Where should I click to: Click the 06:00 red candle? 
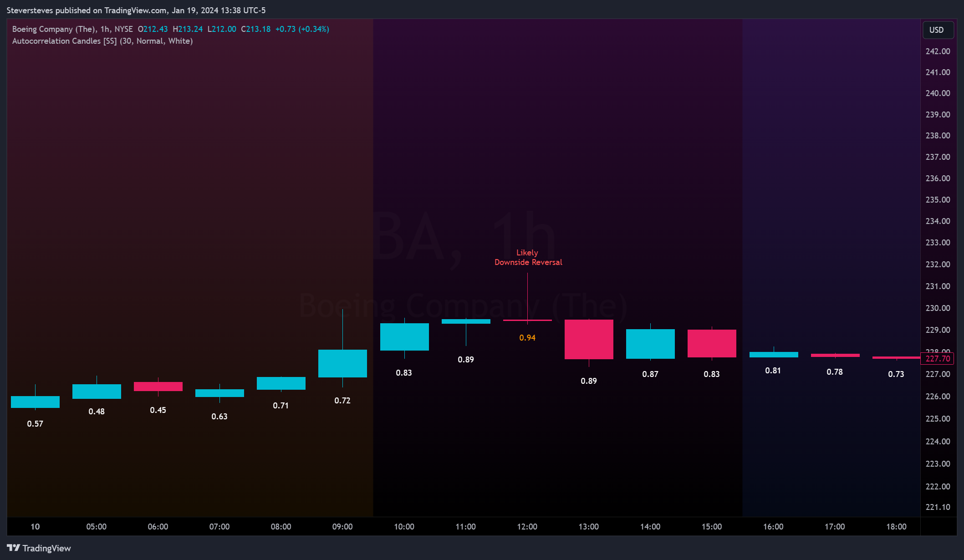click(x=158, y=387)
